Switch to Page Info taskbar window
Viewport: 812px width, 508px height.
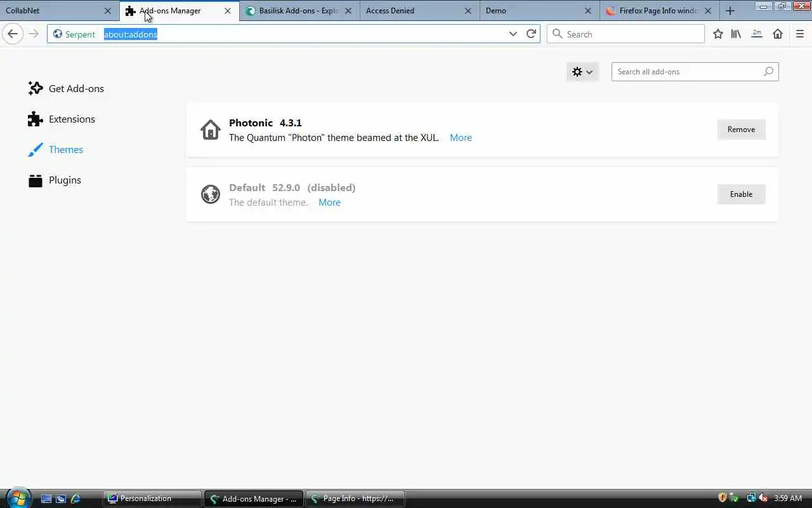tap(355, 498)
